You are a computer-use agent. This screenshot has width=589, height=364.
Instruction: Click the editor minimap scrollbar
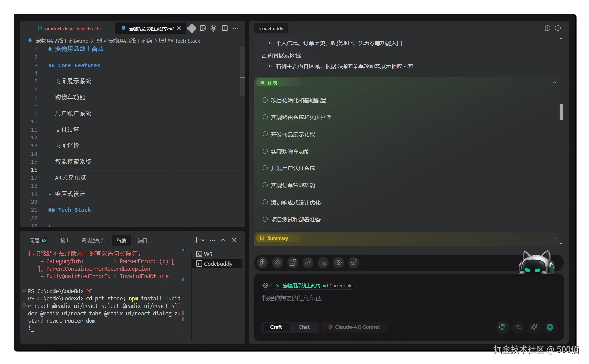[243, 70]
